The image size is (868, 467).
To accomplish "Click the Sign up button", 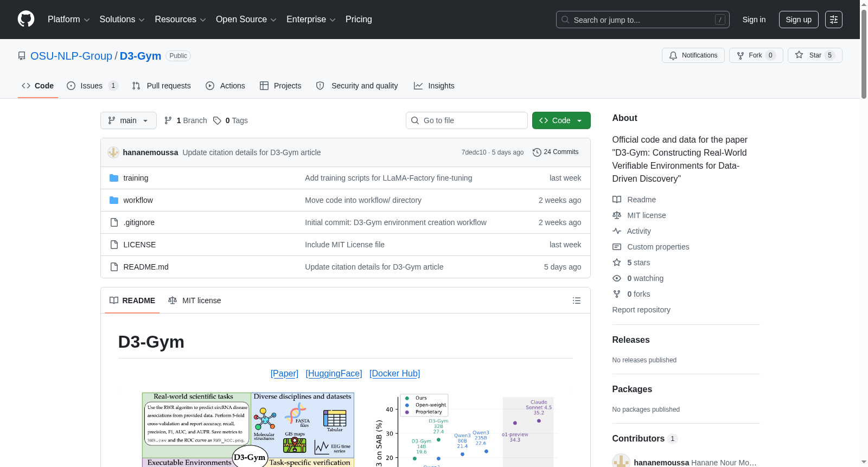I will [x=799, y=20].
